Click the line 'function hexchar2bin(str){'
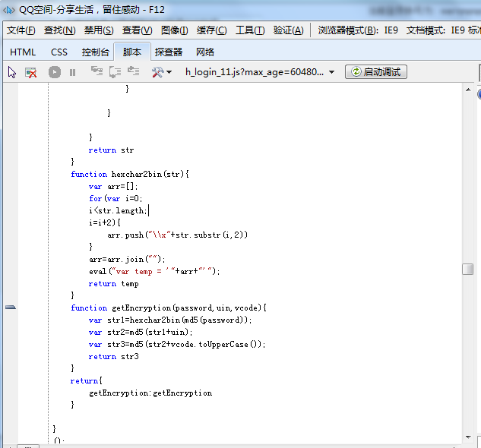The image size is (481, 448). tap(130, 174)
